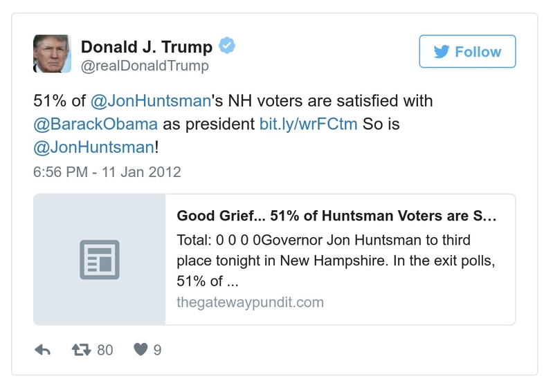
Task: Like the tweet with the heart icon
Action: click(x=140, y=350)
